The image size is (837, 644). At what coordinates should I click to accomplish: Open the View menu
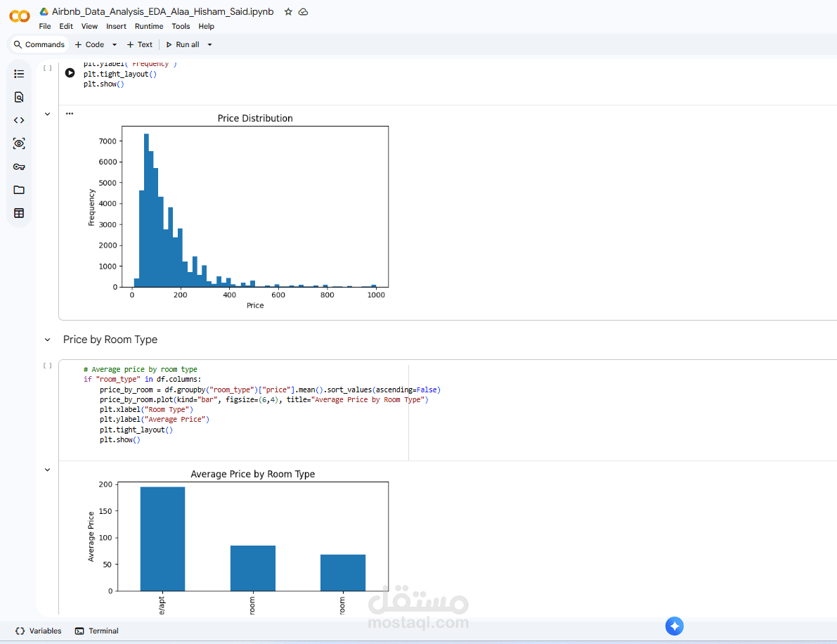89,26
